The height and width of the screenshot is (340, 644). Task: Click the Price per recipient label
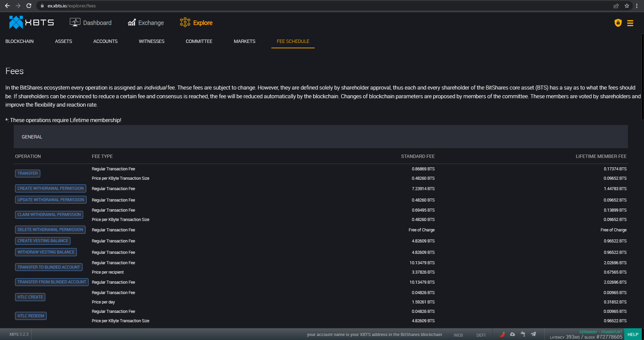(x=108, y=272)
